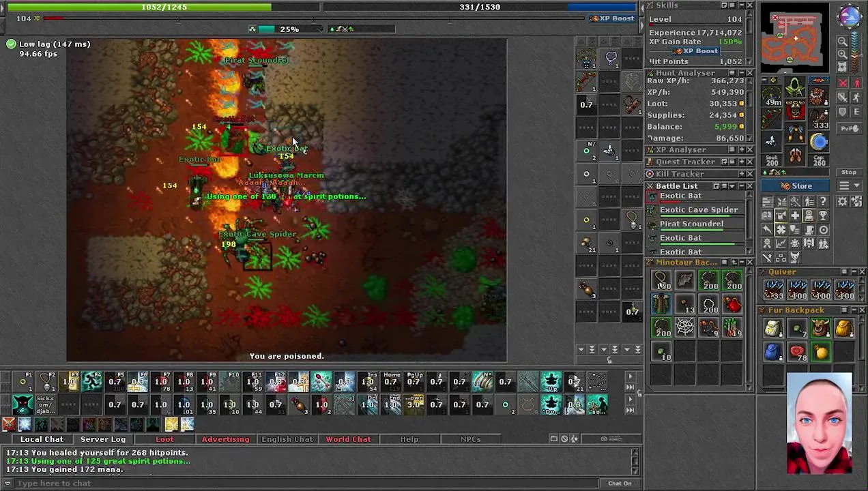Click the minimap view

click(x=796, y=38)
